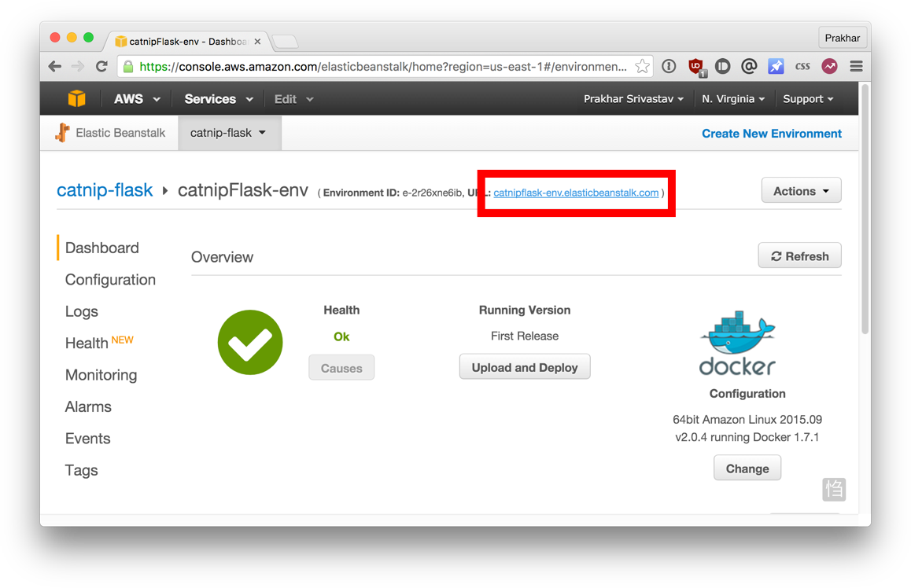Image resolution: width=911 pixels, height=588 pixels.
Task: Click the page vertical scrollbar
Action: [865, 209]
